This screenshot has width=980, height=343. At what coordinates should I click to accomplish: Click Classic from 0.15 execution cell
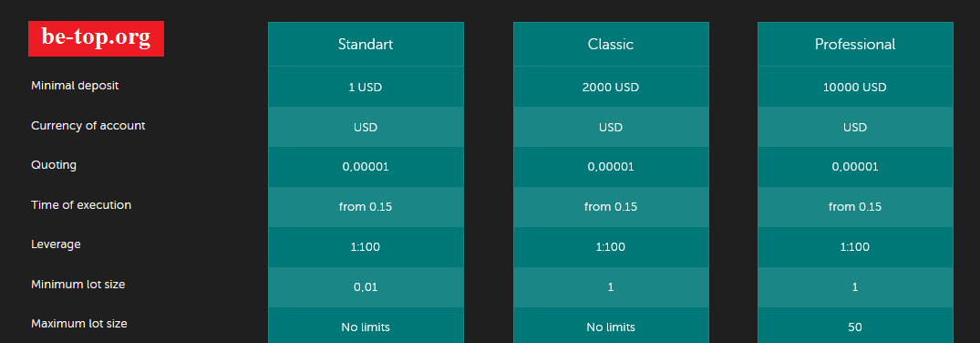611,207
